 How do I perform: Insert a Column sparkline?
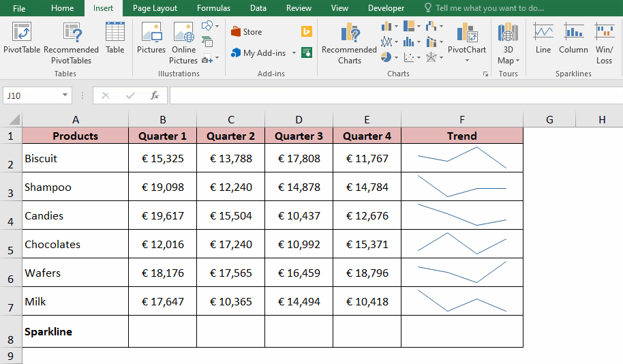573,38
